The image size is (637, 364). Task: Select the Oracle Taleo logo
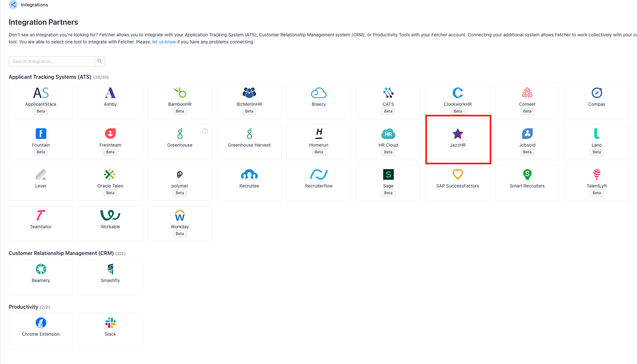[x=110, y=174]
